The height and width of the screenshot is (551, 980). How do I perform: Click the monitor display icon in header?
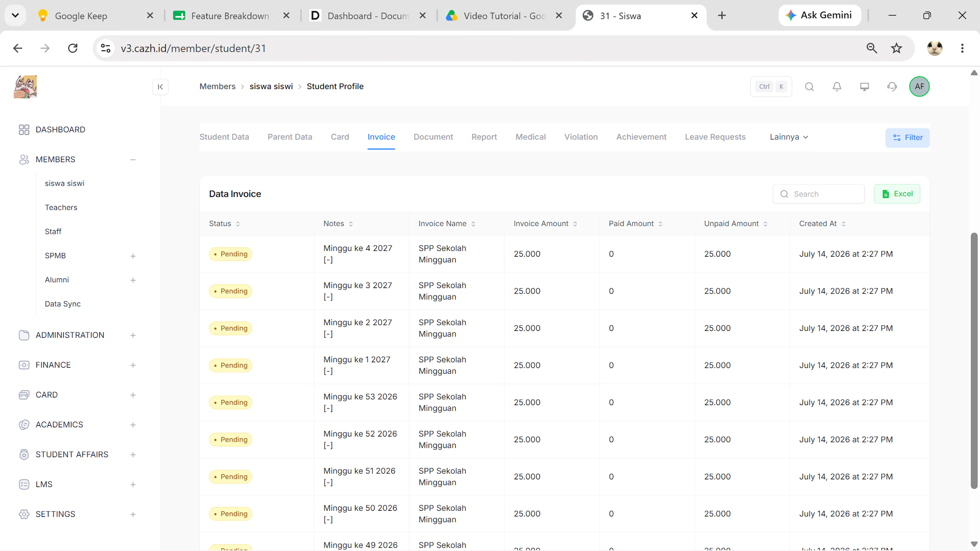click(x=864, y=87)
